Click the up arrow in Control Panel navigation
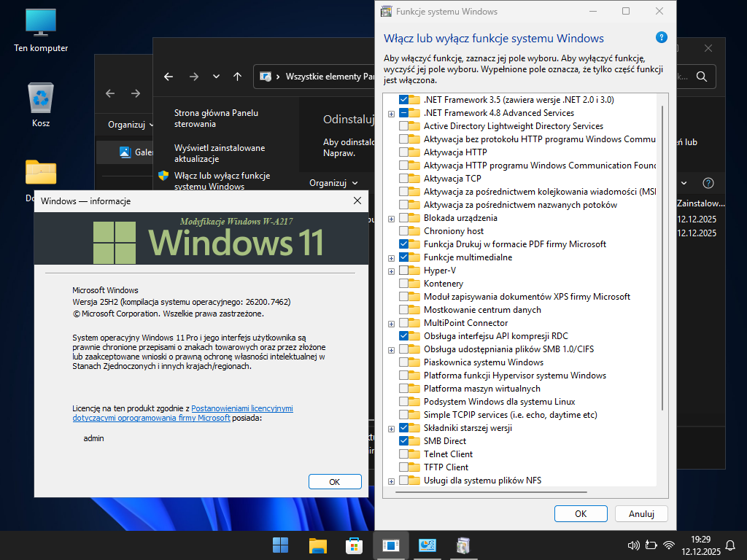The height and width of the screenshot is (560, 747). pos(237,77)
